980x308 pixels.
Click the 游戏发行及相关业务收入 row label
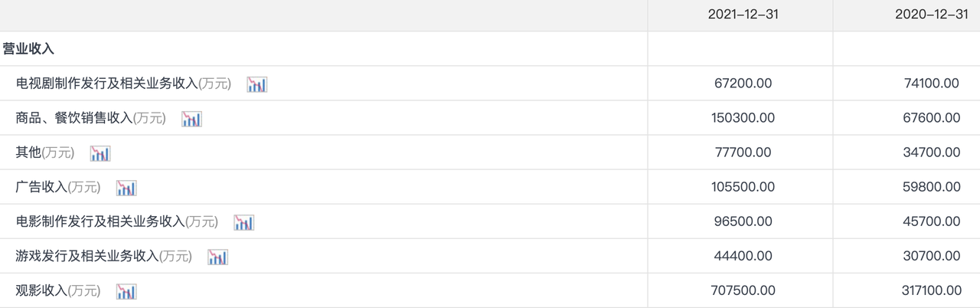(87, 256)
